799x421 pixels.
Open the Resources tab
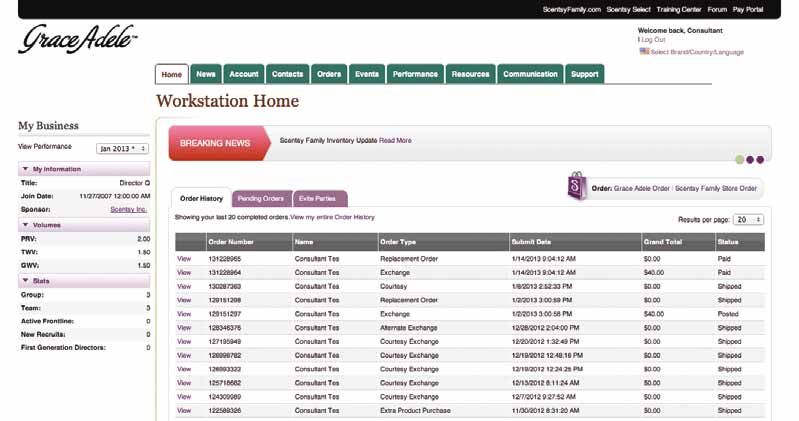470,74
